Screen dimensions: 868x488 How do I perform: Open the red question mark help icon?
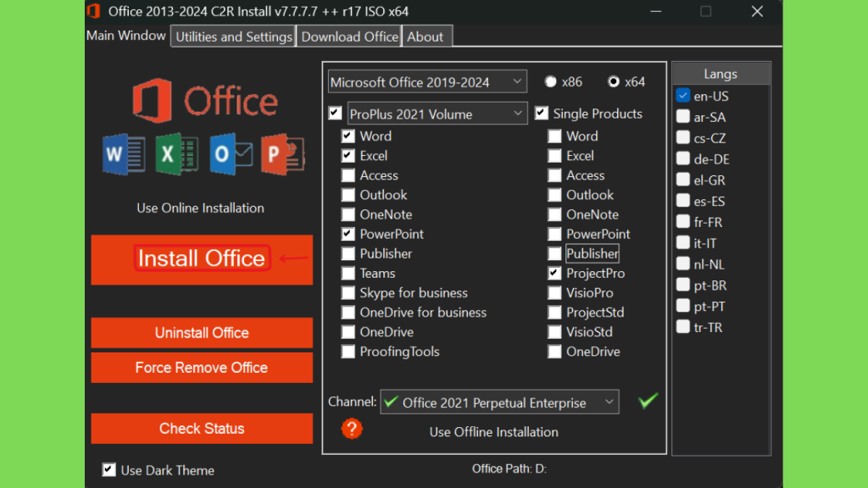[x=352, y=429]
